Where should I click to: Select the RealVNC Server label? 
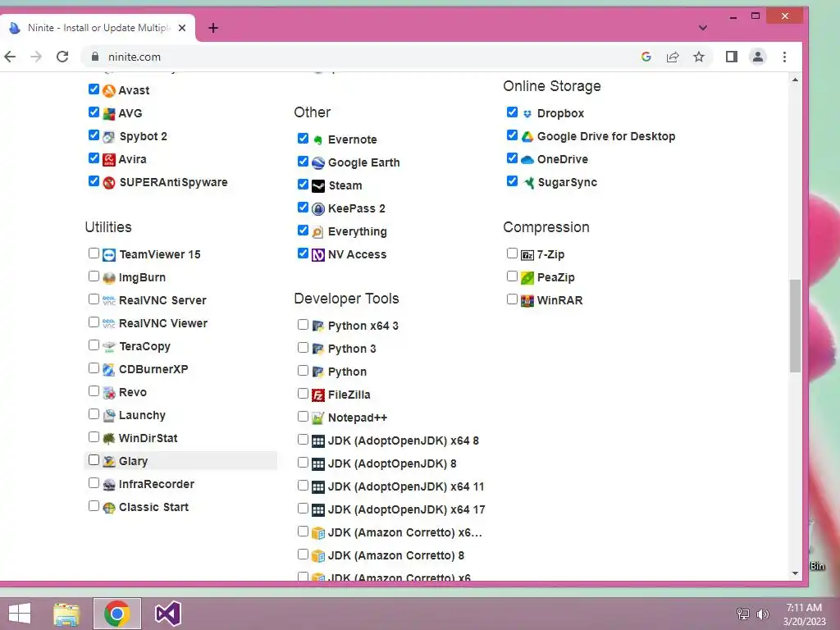click(x=163, y=300)
